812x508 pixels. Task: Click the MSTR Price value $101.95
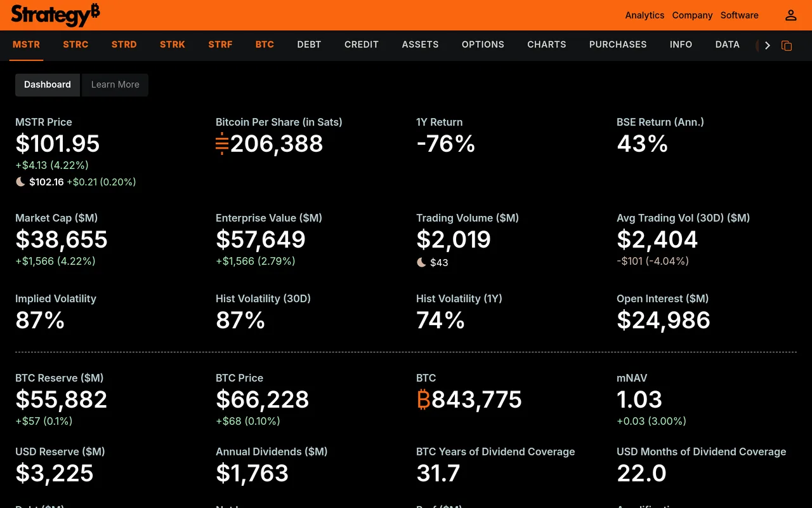click(57, 144)
